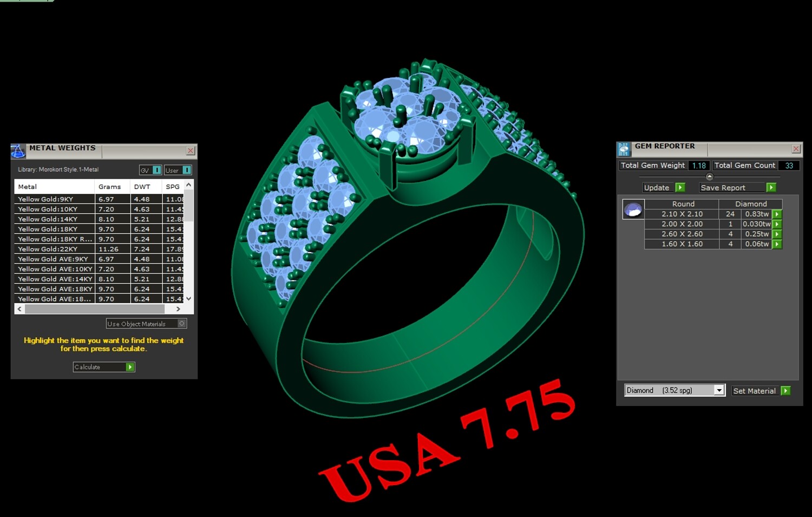This screenshot has width=812, height=517.
Task: Select the Yellow Gold AVE:9KY row
Action: pyautogui.click(x=99, y=259)
